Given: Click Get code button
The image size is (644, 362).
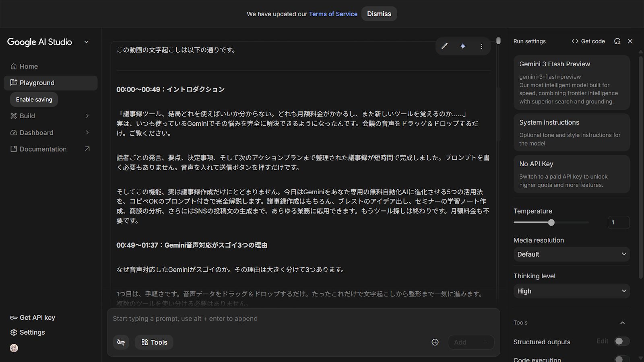Looking at the screenshot, I should coord(588,41).
